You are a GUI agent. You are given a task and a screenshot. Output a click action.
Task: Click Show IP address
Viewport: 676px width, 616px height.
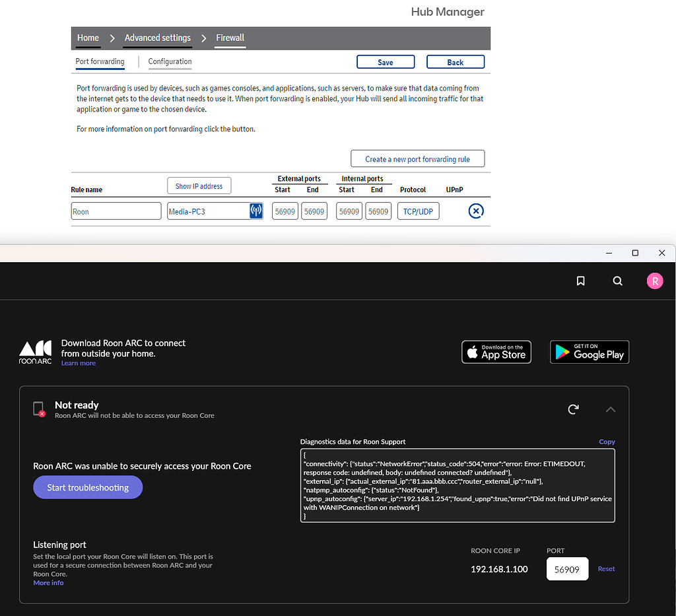(x=199, y=186)
